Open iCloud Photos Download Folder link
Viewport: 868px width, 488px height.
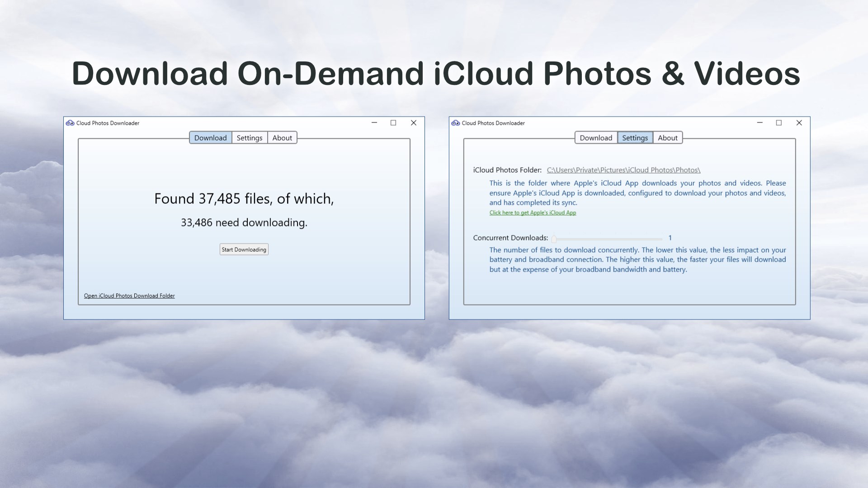tap(129, 296)
